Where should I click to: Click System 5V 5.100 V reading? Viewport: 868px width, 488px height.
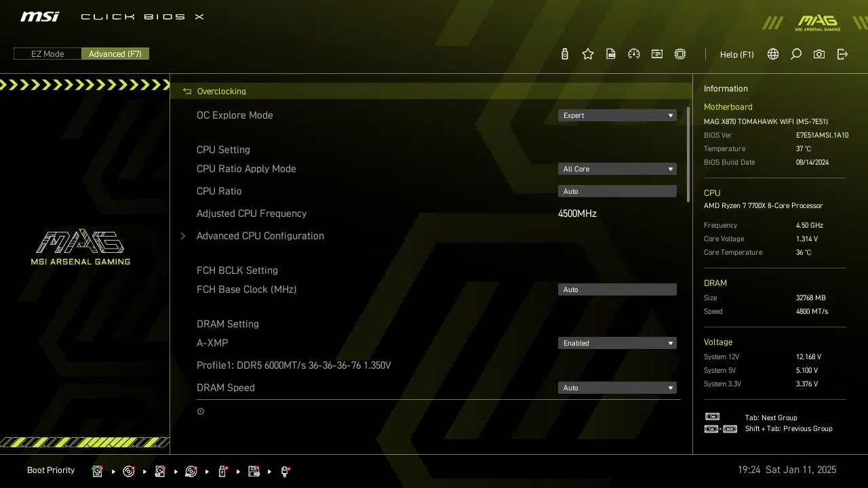tap(807, 371)
